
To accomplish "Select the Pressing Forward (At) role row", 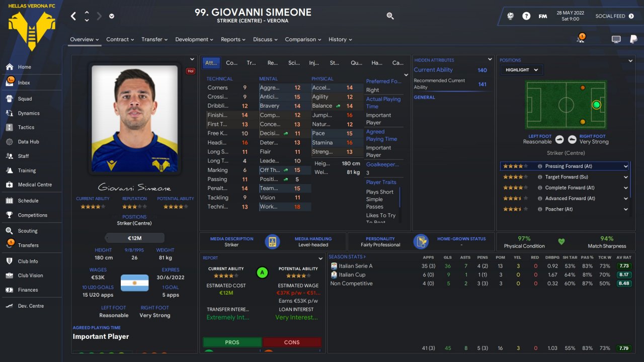I will pos(565,166).
